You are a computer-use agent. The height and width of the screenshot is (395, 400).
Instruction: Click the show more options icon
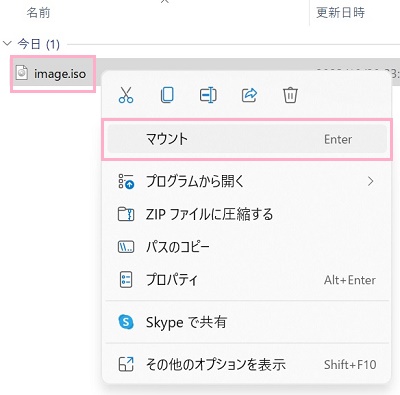pyautogui.click(x=126, y=364)
